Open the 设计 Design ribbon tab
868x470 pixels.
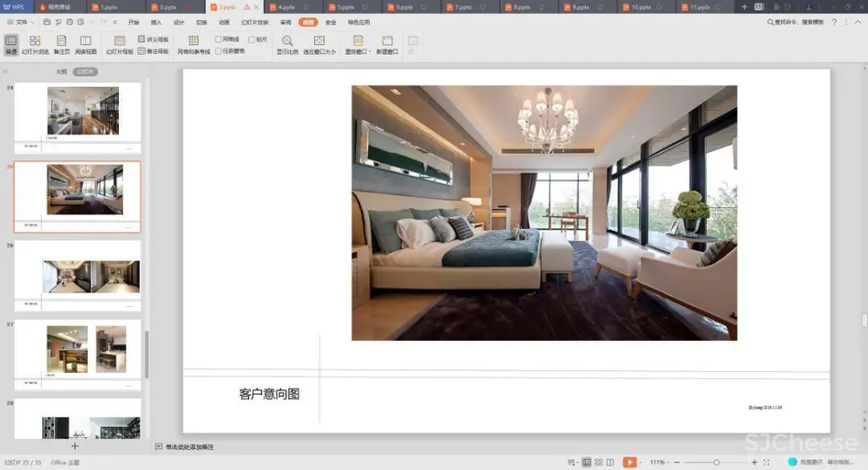click(179, 23)
